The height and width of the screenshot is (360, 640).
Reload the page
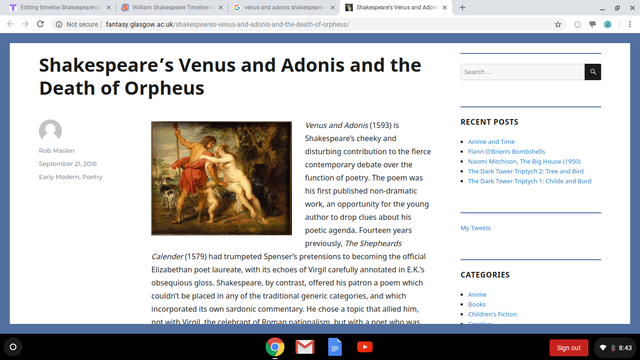(x=40, y=24)
